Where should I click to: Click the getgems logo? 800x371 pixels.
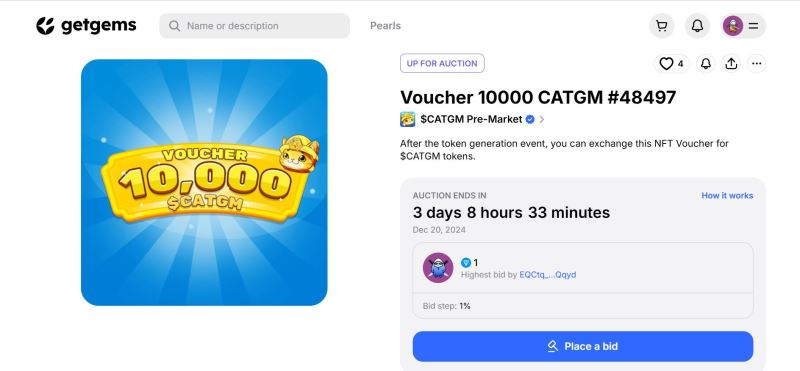(86, 26)
